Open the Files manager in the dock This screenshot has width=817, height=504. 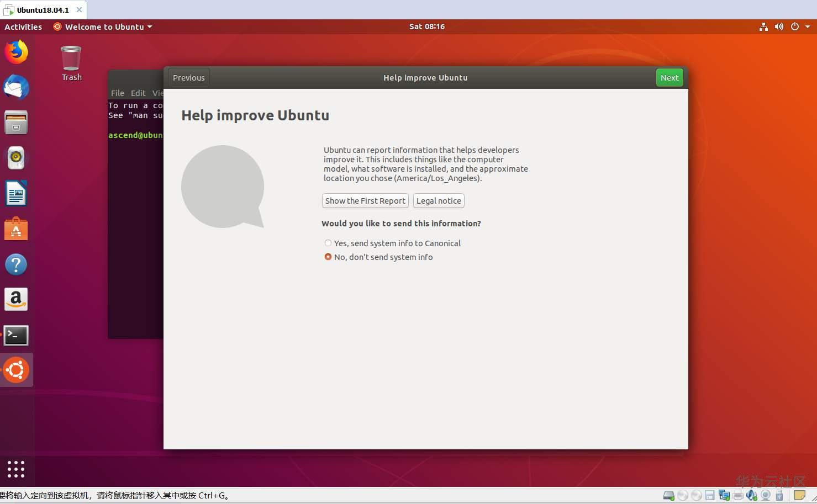pos(16,123)
